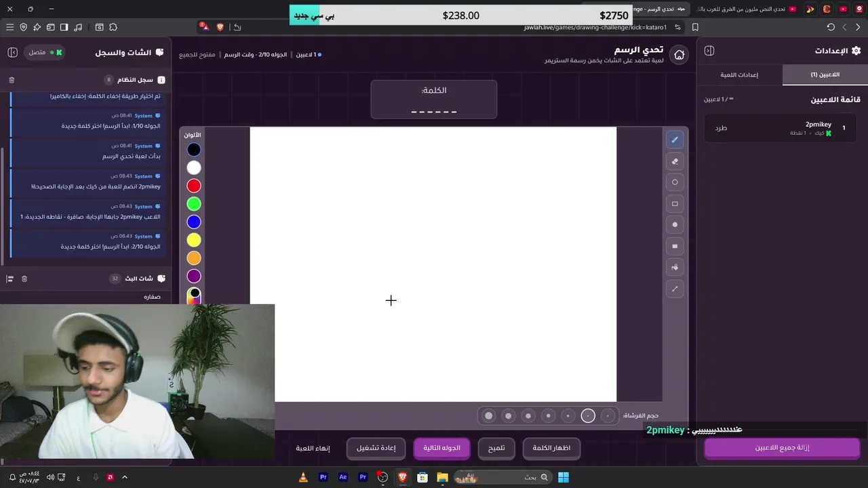
Task: Collapse the chat and log panel
Action: 12,52
